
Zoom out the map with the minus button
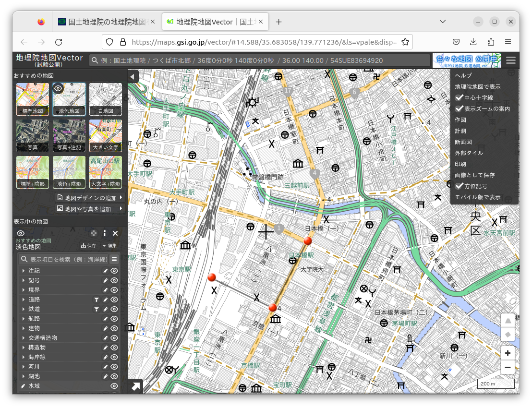508,367
